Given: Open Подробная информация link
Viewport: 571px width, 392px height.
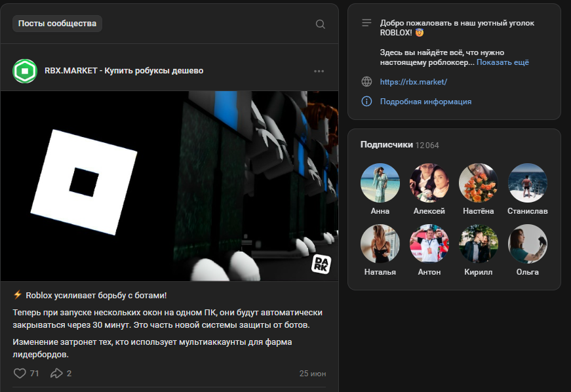Looking at the screenshot, I should pos(425,102).
